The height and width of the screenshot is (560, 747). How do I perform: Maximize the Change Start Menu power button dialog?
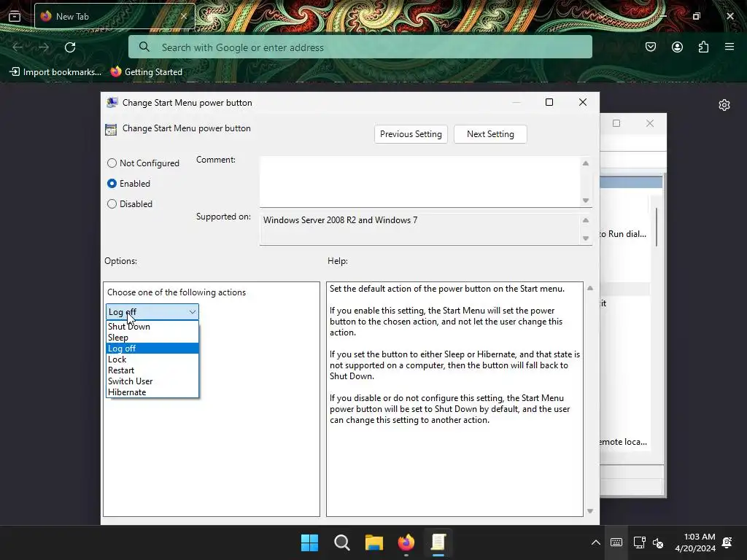tap(549, 102)
